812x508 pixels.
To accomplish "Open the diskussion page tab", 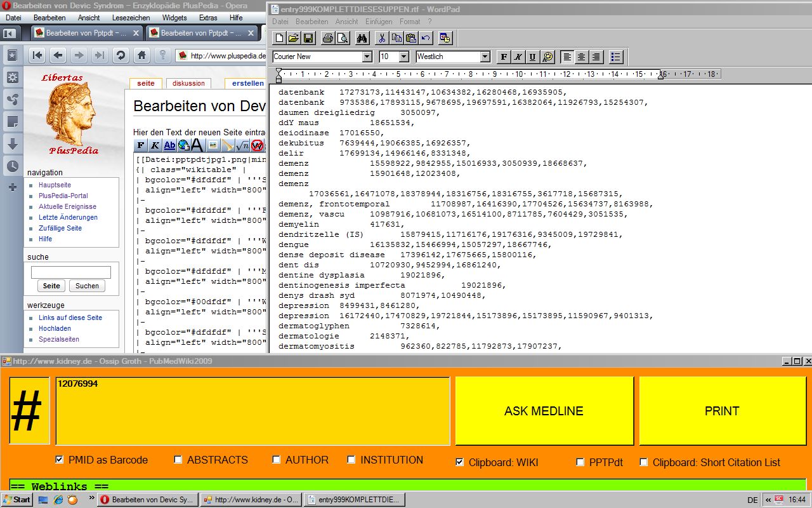I will pyautogui.click(x=188, y=83).
